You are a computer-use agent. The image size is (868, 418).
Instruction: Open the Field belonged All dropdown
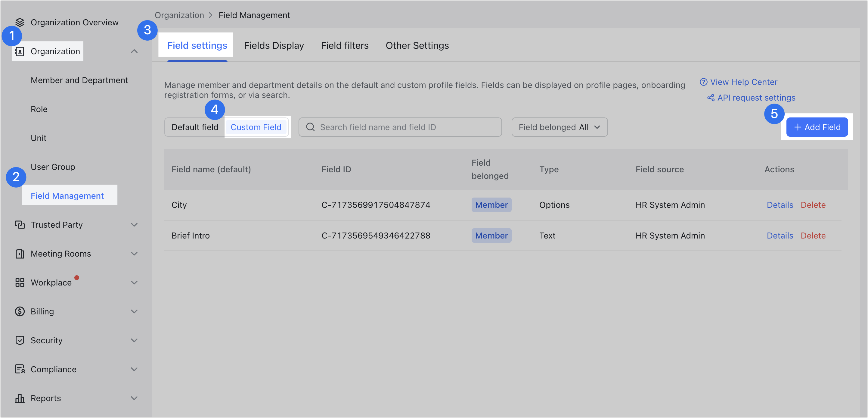(x=559, y=127)
